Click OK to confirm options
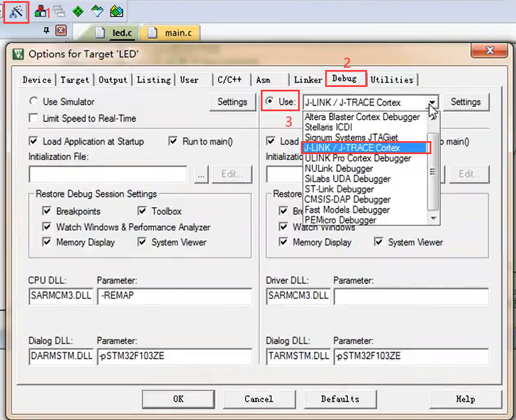Image resolution: width=516 pixels, height=420 pixels. [178, 399]
